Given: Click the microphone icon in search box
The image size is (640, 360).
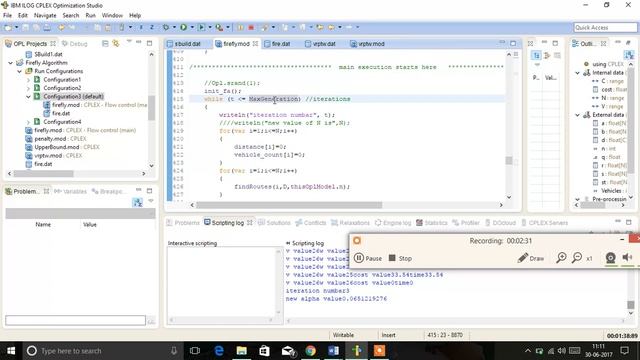Looking at the screenshot, I should (x=174, y=351).
